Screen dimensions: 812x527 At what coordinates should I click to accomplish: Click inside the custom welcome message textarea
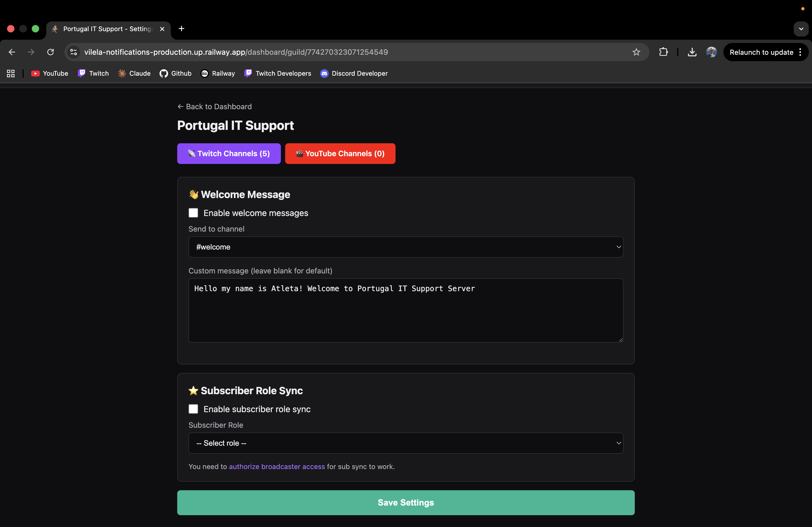point(405,310)
